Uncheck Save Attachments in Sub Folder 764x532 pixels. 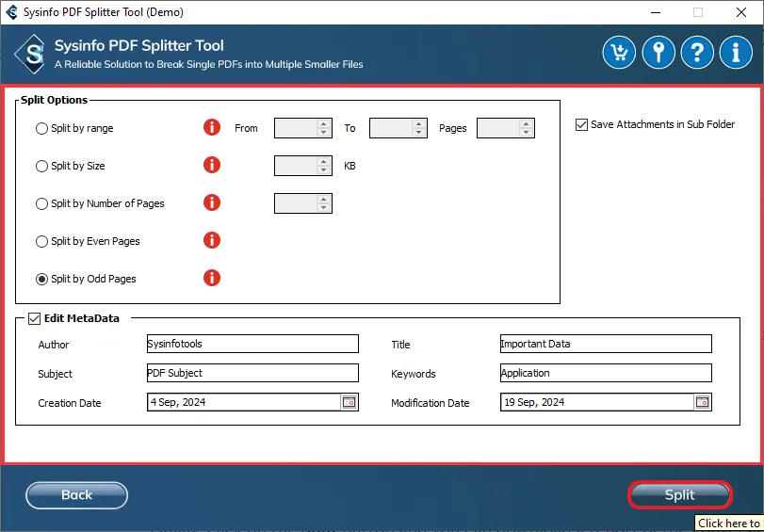pyautogui.click(x=581, y=124)
